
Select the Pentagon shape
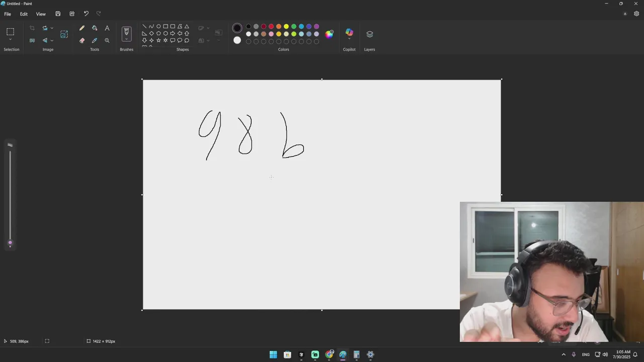[158, 34]
